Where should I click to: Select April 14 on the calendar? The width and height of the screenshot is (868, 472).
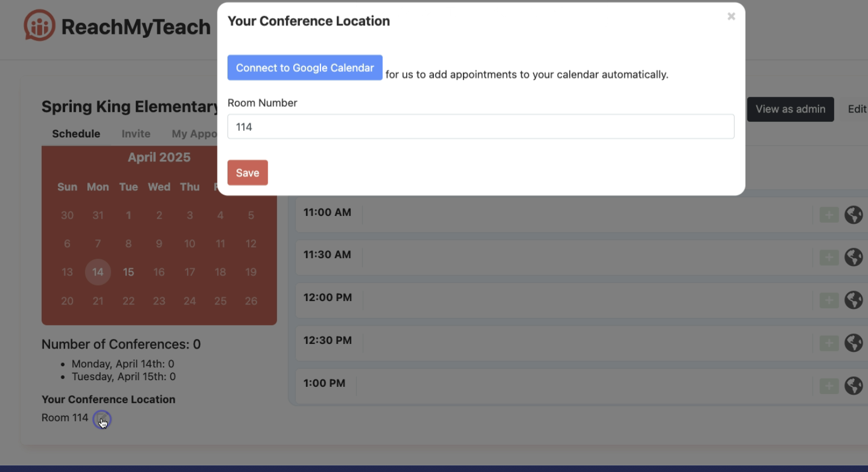(98, 272)
